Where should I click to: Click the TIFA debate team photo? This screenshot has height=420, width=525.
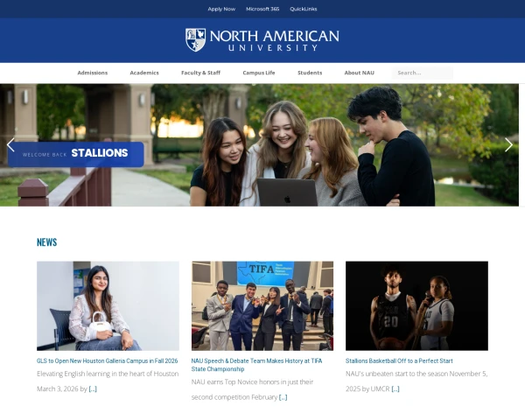[x=262, y=305]
